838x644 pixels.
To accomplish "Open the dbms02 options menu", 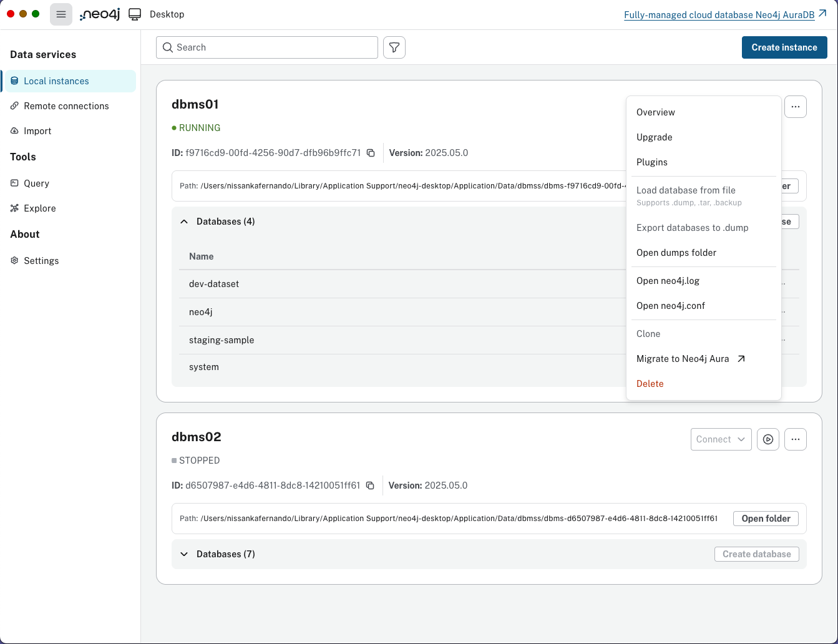I will click(795, 439).
